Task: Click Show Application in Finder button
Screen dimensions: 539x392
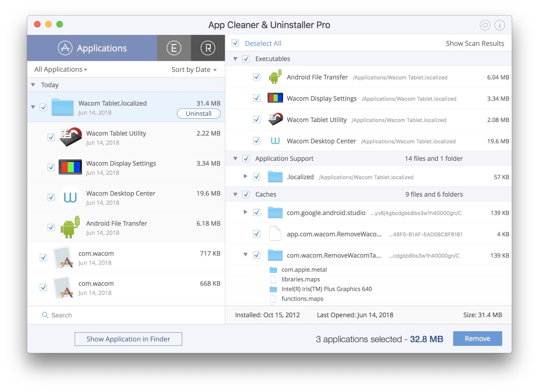Action: [128, 339]
